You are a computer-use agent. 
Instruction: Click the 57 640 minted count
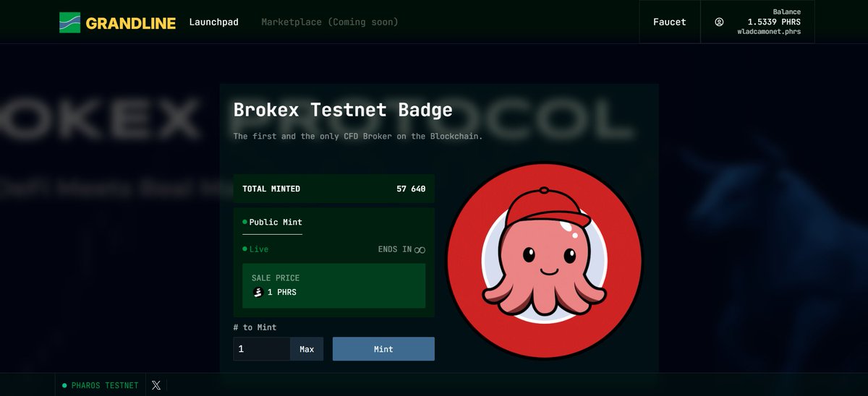(411, 189)
